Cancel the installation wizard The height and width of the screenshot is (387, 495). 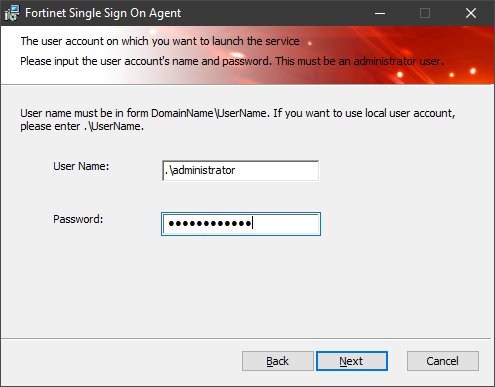(x=443, y=361)
